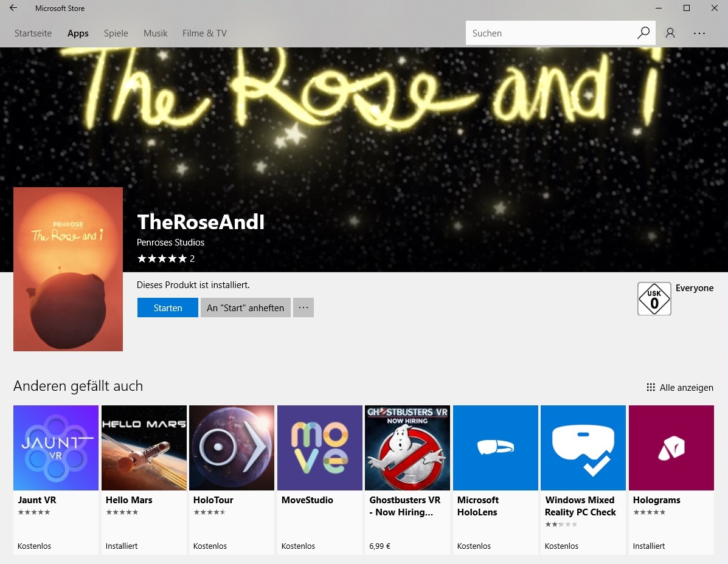Select the Microsoft HoloLens app icon

[x=496, y=448]
